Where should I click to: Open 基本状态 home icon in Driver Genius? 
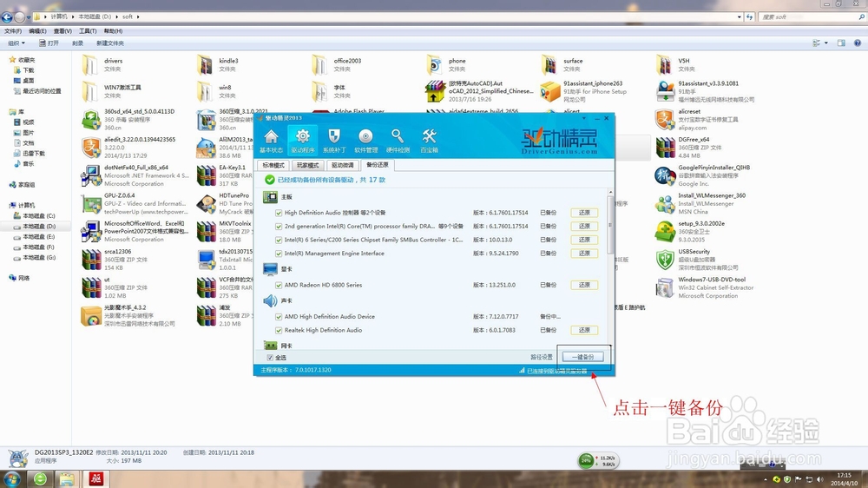[x=271, y=136]
